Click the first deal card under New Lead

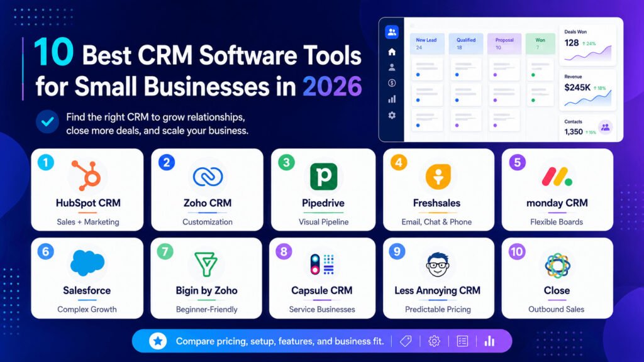pyautogui.click(x=427, y=69)
